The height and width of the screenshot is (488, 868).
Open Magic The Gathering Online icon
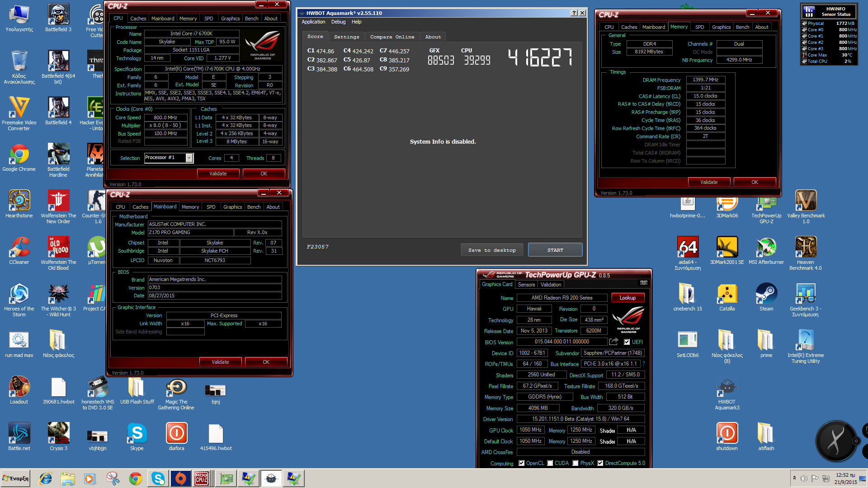[x=176, y=395]
